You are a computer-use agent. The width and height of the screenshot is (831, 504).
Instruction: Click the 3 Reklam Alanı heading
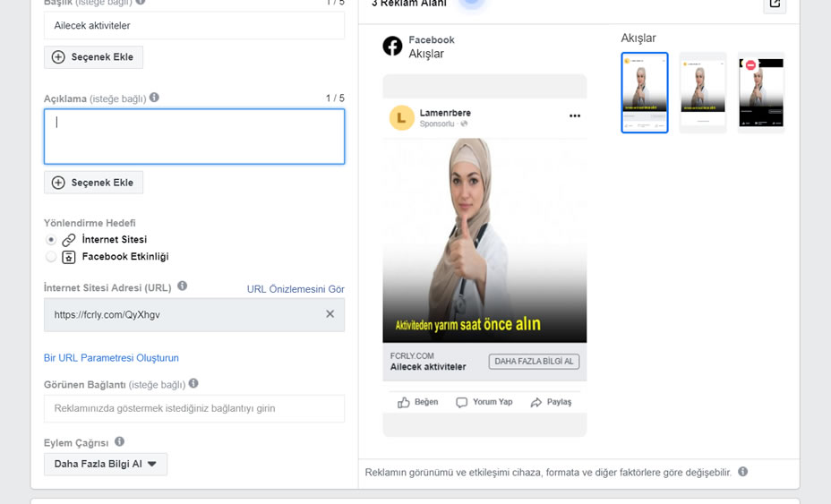(409, 4)
